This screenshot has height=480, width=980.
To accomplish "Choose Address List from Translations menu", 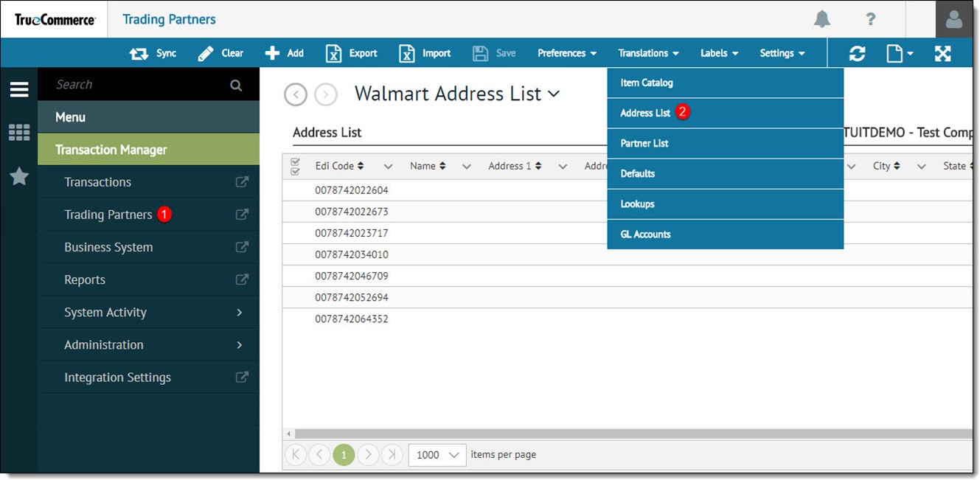I will [x=726, y=113].
